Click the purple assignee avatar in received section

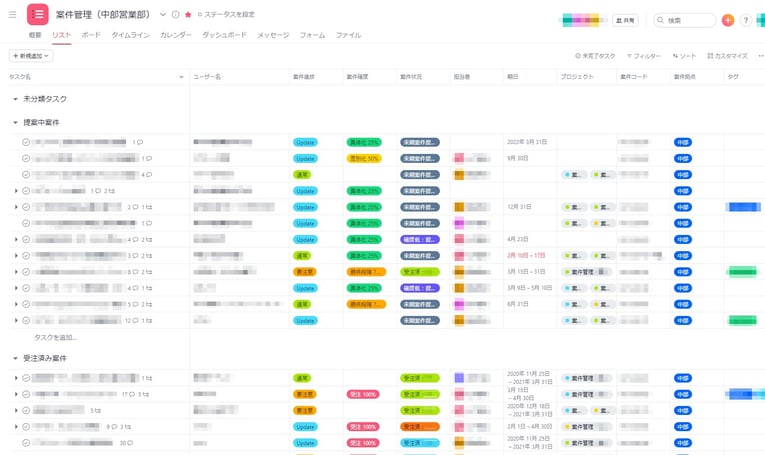(459, 378)
